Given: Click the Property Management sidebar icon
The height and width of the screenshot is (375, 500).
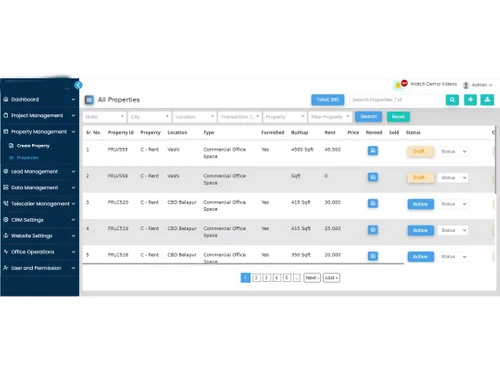Looking at the screenshot, I should point(6,131).
